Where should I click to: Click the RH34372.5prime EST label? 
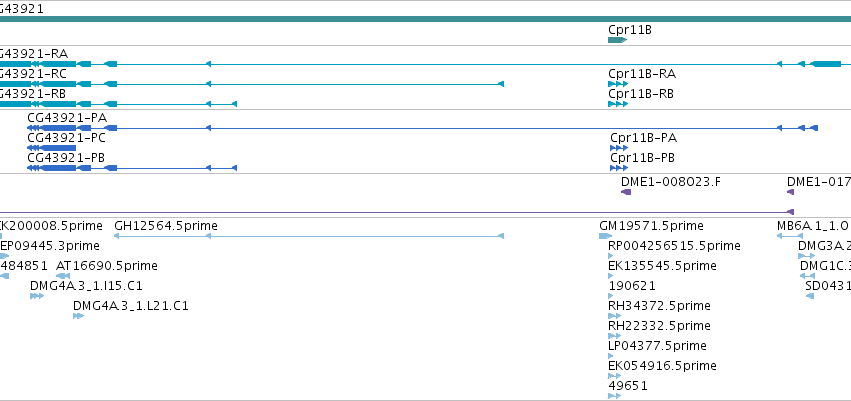click(x=659, y=306)
